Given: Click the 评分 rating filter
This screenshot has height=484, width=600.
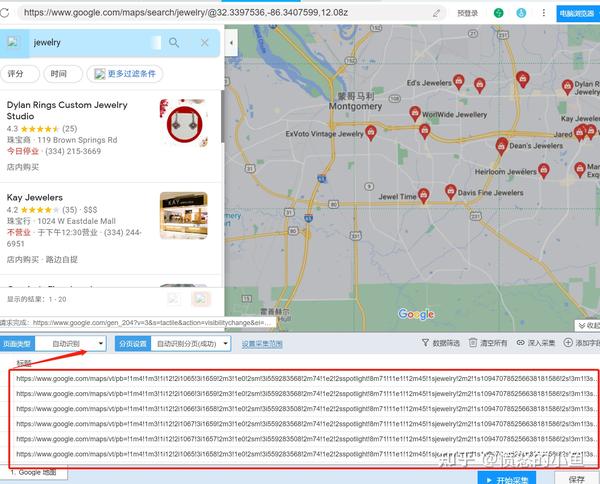Looking at the screenshot, I should click(x=18, y=74).
